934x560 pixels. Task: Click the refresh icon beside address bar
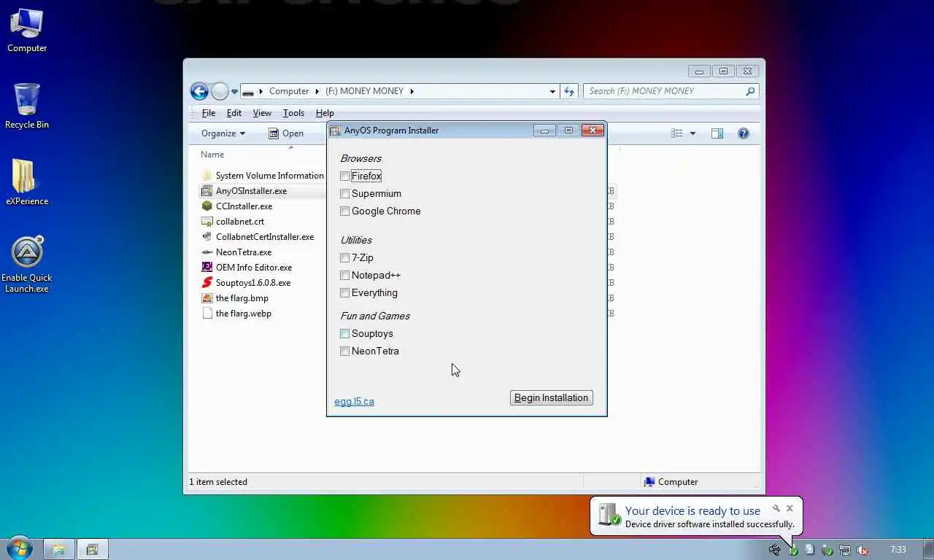point(569,91)
